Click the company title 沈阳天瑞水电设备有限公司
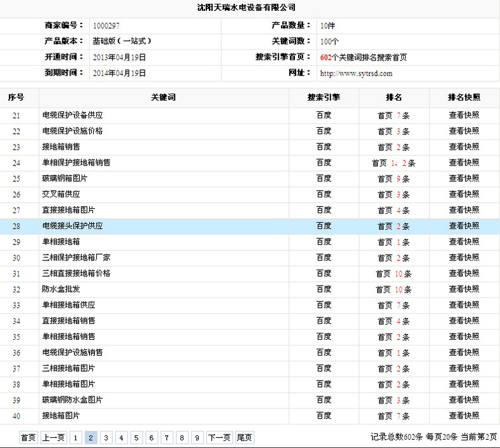Viewport: 500px width, 448px height. click(x=246, y=8)
